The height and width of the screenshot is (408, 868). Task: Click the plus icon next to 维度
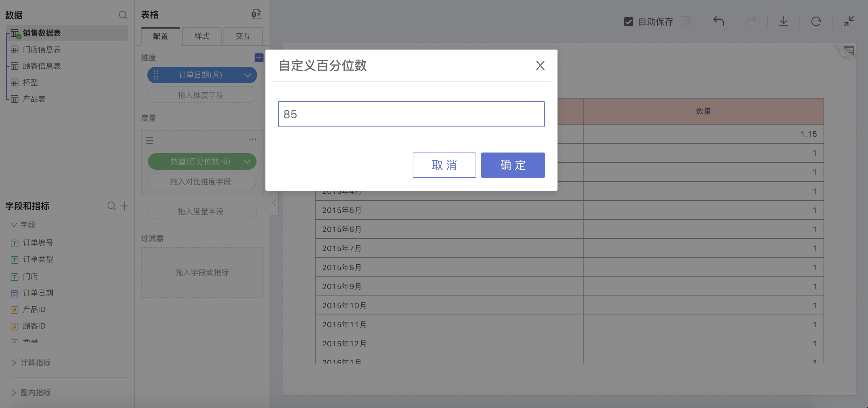[259, 58]
